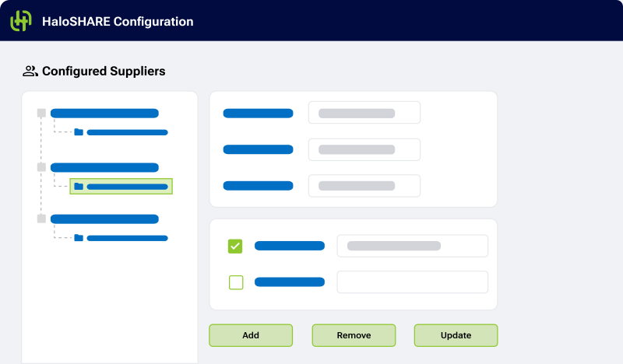Click the first folder icon in tree
The width and height of the screenshot is (623, 364).
coord(79,132)
